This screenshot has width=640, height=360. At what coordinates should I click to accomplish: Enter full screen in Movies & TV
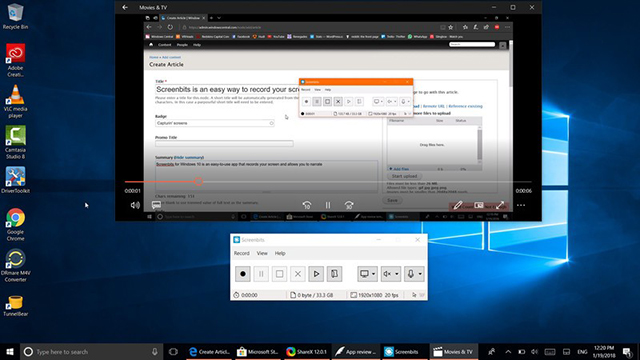500,205
